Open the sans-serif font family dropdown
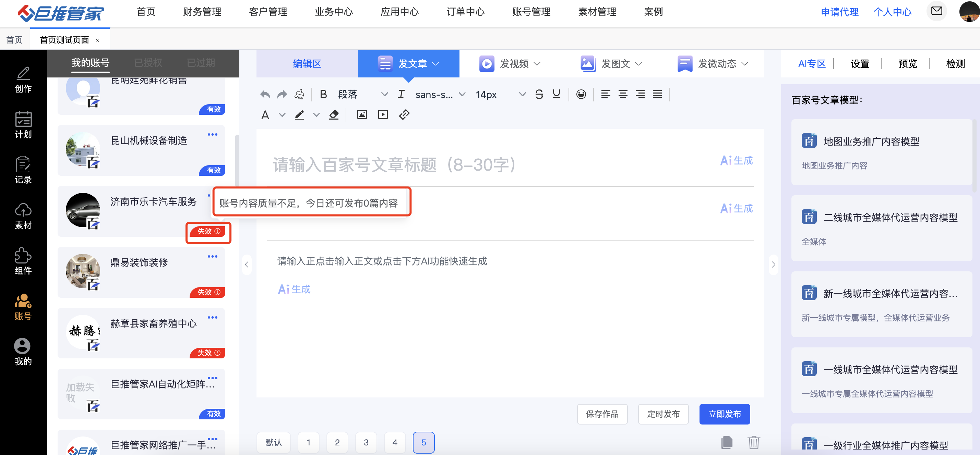Image resolution: width=980 pixels, height=455 pixels. [x=440, y=94]
